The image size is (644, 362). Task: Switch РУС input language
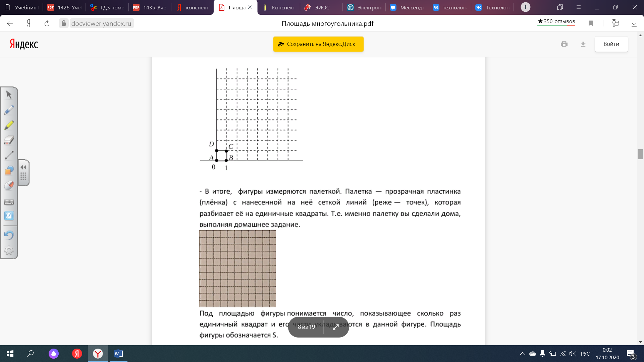pos(585,354)
